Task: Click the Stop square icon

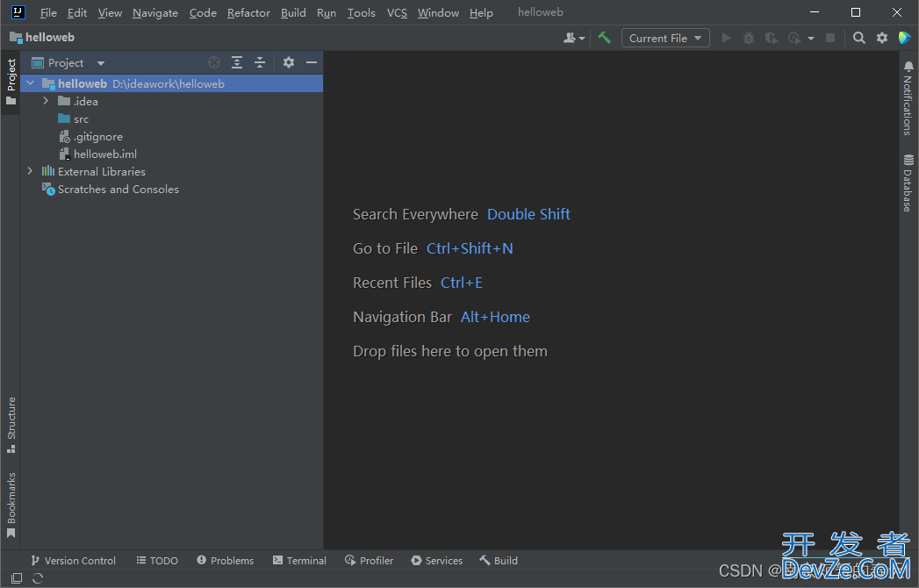Action: click(x=830, y=38)
